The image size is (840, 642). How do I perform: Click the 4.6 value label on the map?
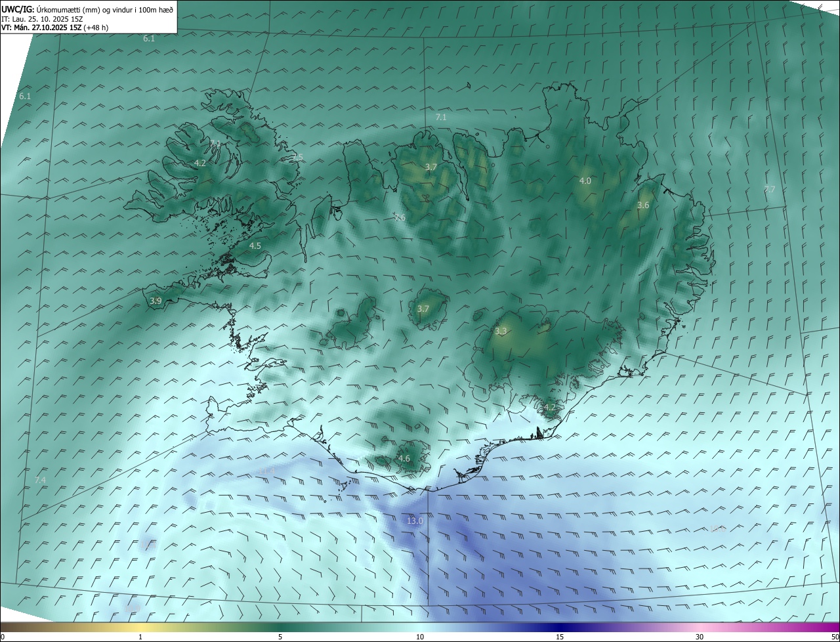pos(404,458)
